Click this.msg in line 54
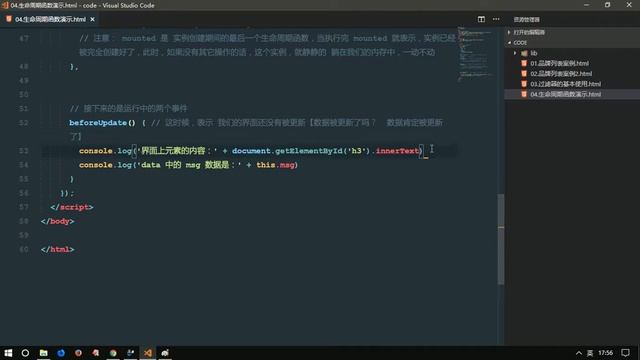The image size is (640, 360). click(x=275, y=165)
